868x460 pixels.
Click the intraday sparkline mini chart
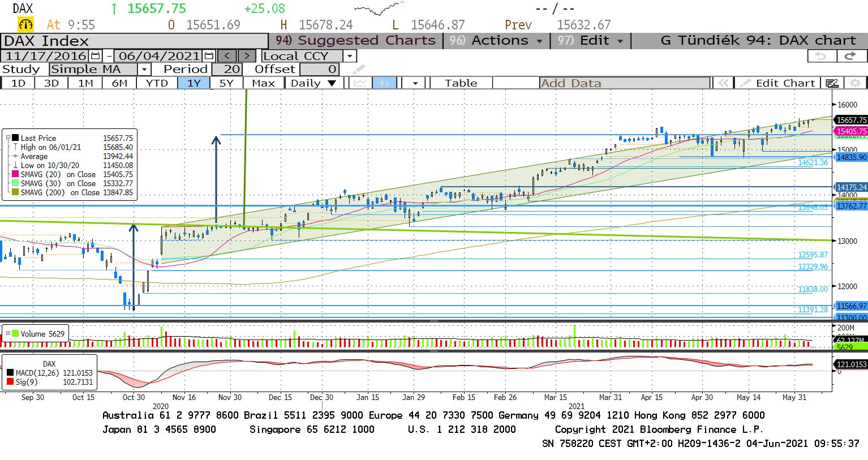379,9
